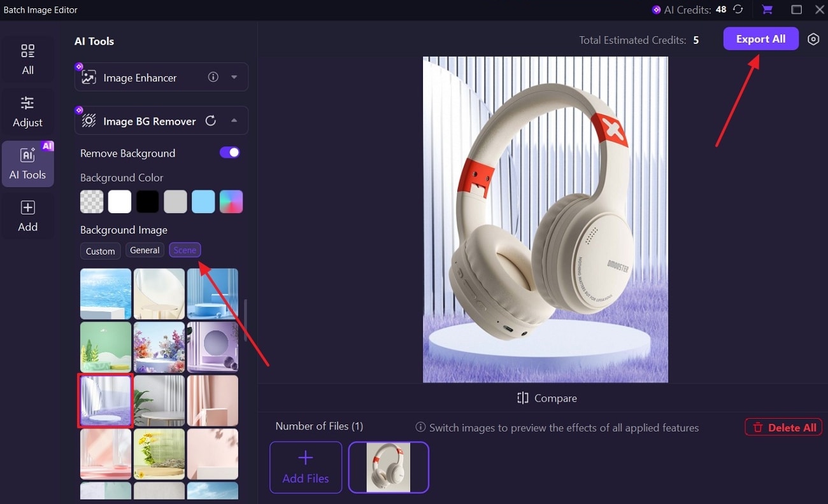Choose the transparent background swatch
The width and height of the screenshot is (828, 504).
pos(92,202)
